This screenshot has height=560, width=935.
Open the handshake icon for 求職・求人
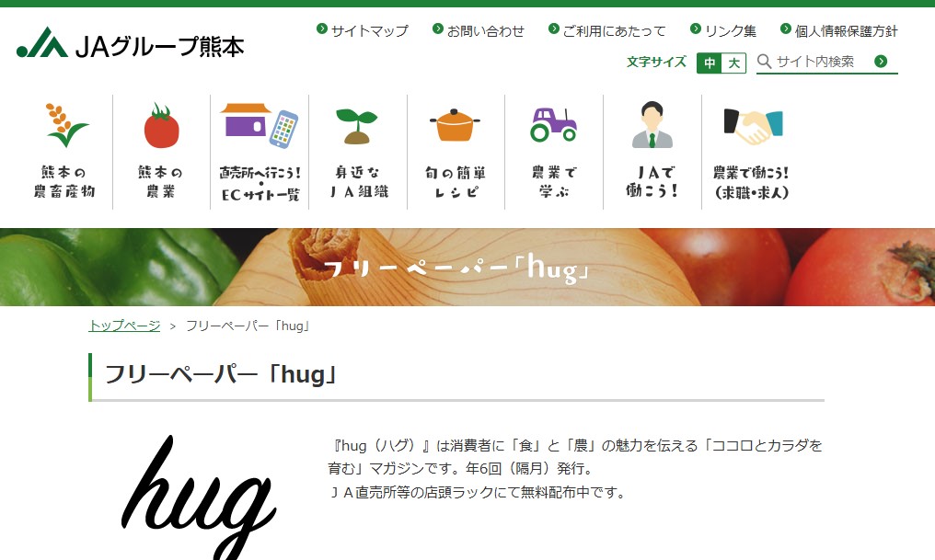point(753,126)
